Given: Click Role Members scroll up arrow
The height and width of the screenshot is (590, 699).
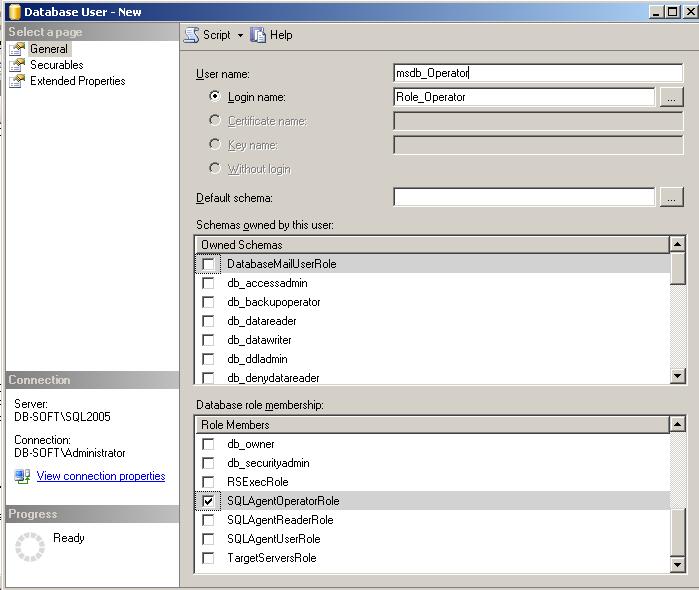Looking at the screenshot, I should (x=677, y=424).
